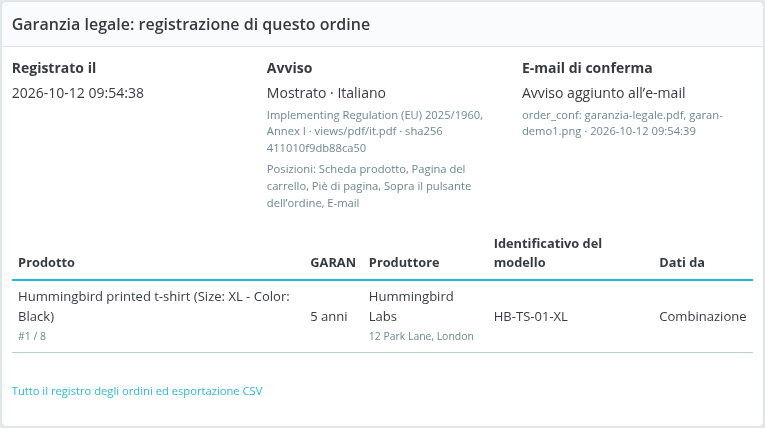This screenshot has height=428, width=765.
Task: Click the 'GARAN' column header
Action: (x=333, y=263)
